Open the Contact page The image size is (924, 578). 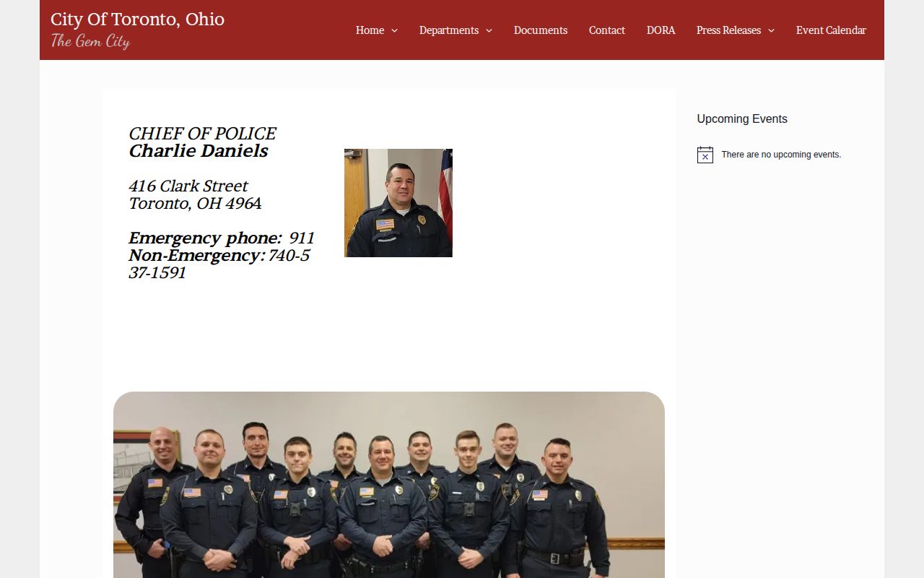[x=607, y=30]
